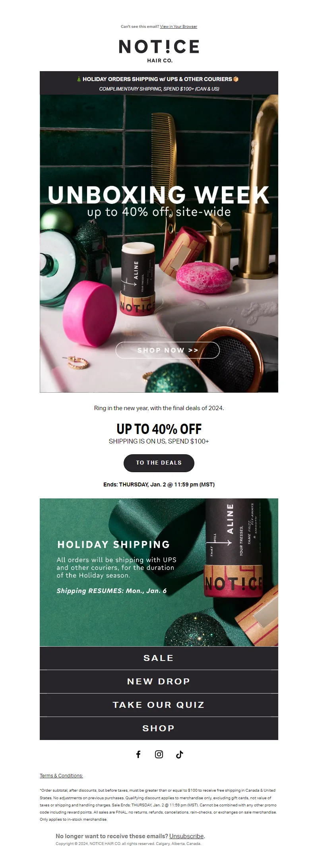Click the TO THE DEALS button

point(159,463)
